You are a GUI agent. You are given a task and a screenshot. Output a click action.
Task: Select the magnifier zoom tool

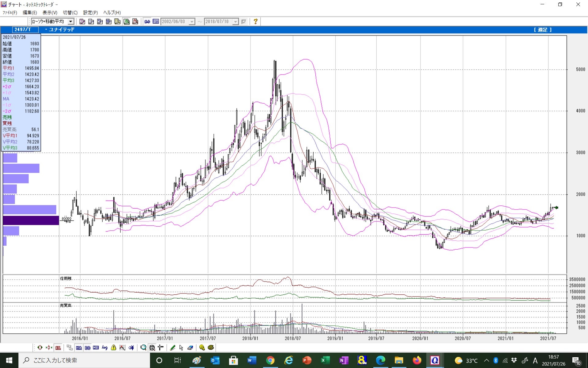143,348
